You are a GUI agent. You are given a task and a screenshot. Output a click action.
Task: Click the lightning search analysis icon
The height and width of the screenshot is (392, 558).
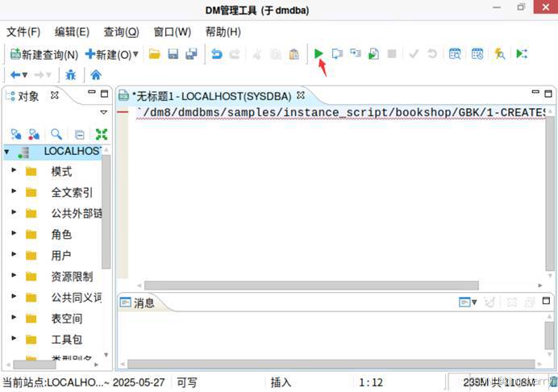pyautogui.click(x=500, y=54)
